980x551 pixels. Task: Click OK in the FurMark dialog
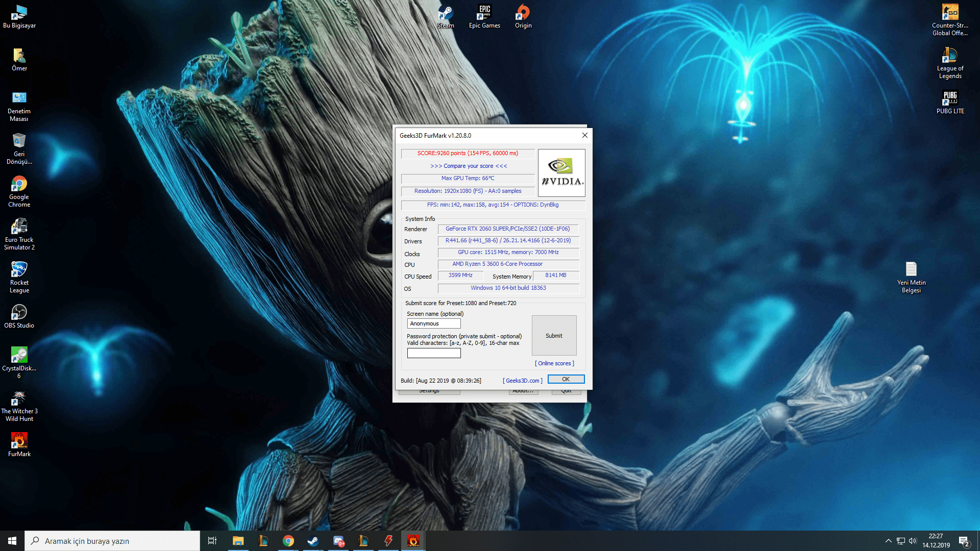[x=566, y=379]
